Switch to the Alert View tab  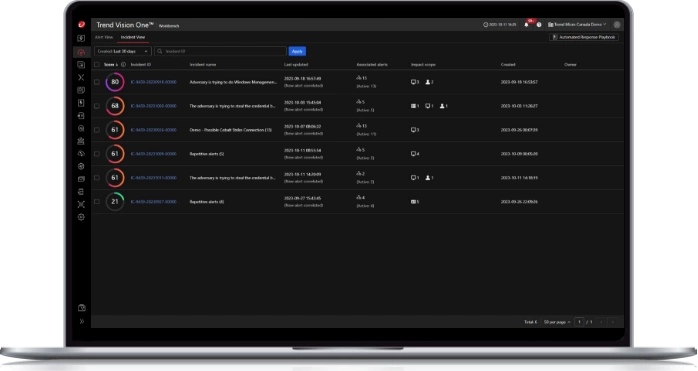(104, 37)
